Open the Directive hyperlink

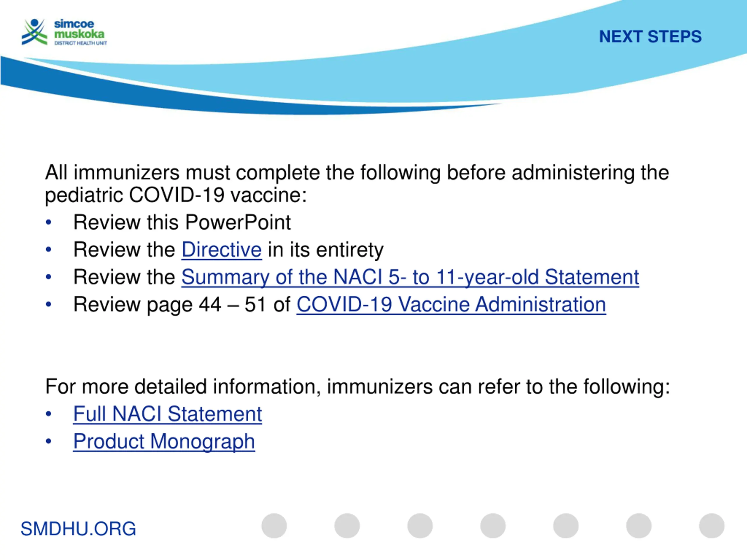tap(221, 249)
